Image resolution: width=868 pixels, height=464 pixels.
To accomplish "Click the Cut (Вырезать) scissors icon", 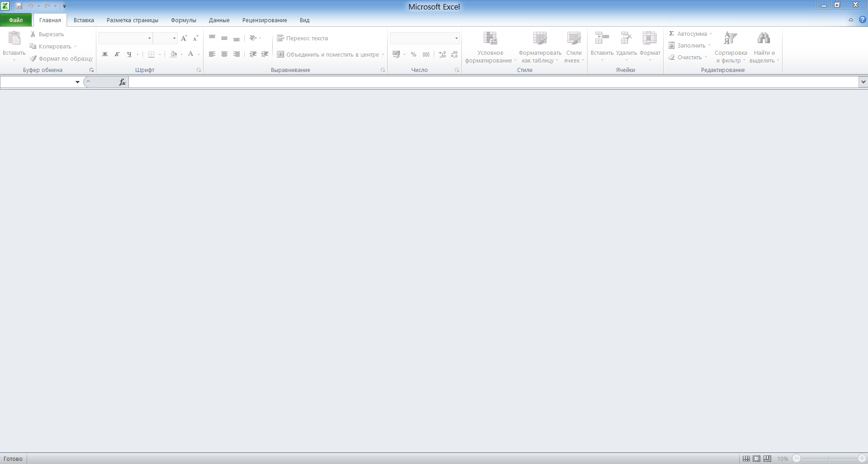I will [33, 34].
